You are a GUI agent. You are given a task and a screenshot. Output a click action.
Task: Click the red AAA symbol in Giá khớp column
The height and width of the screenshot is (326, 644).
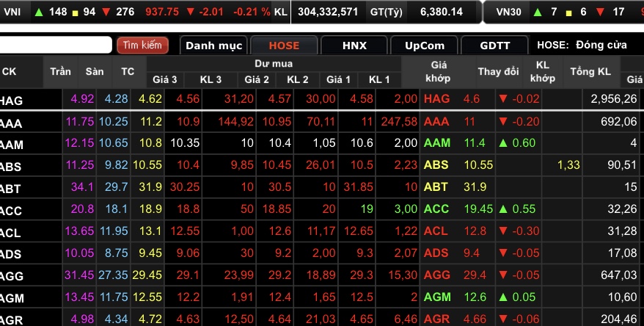click(436, 121)
